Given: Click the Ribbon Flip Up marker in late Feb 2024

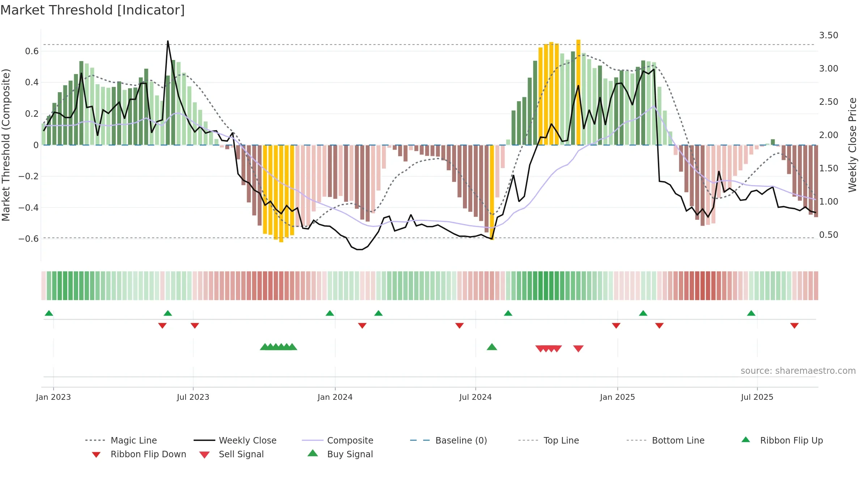Looking at the screenshot, I should (378, 313).
